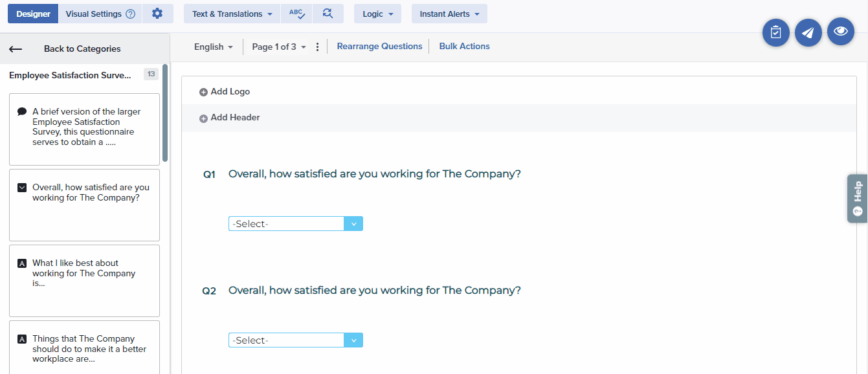Open the Instant Alerts dropdown
Image resolution: width=868 pixels, height=374 pixels.
pos(449,14)
